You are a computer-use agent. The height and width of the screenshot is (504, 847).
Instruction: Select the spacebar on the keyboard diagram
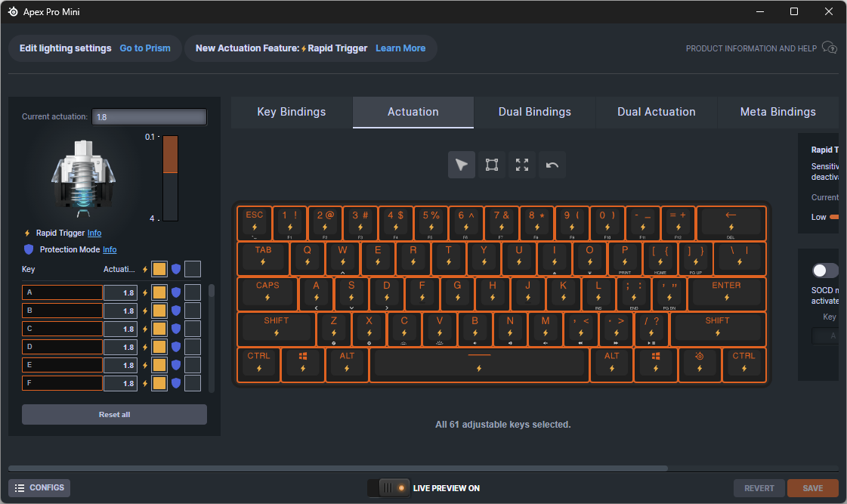coord(479,365)
